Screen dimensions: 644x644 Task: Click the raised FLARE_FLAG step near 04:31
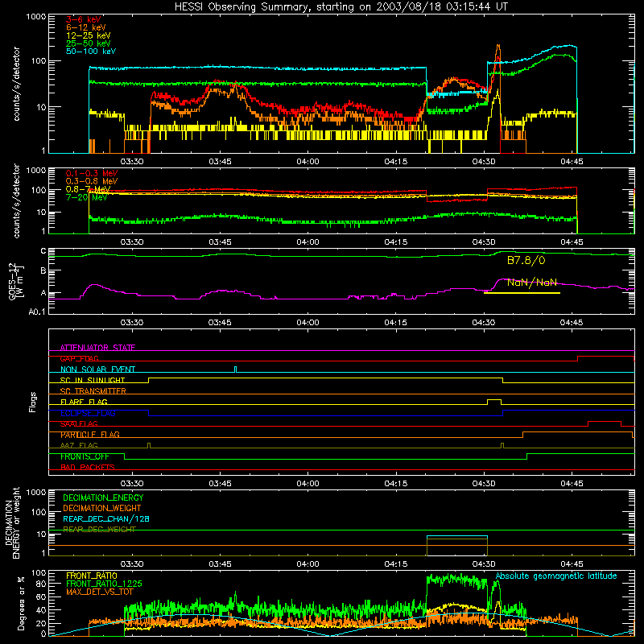494,402
